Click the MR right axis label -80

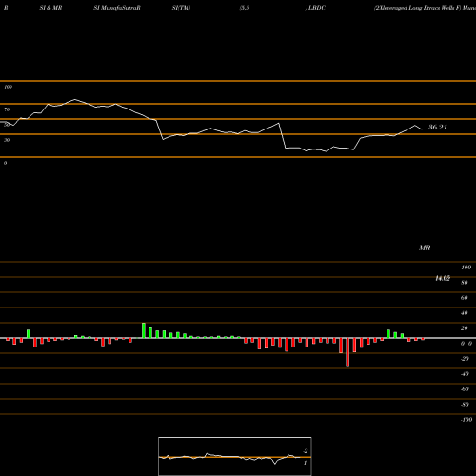click(465, 405)
